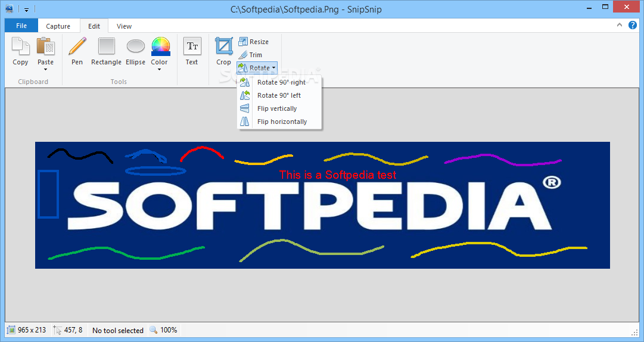Screen dimensions: 644x342
Task: Choose Rotate 90° left
Action: (279, 95)
